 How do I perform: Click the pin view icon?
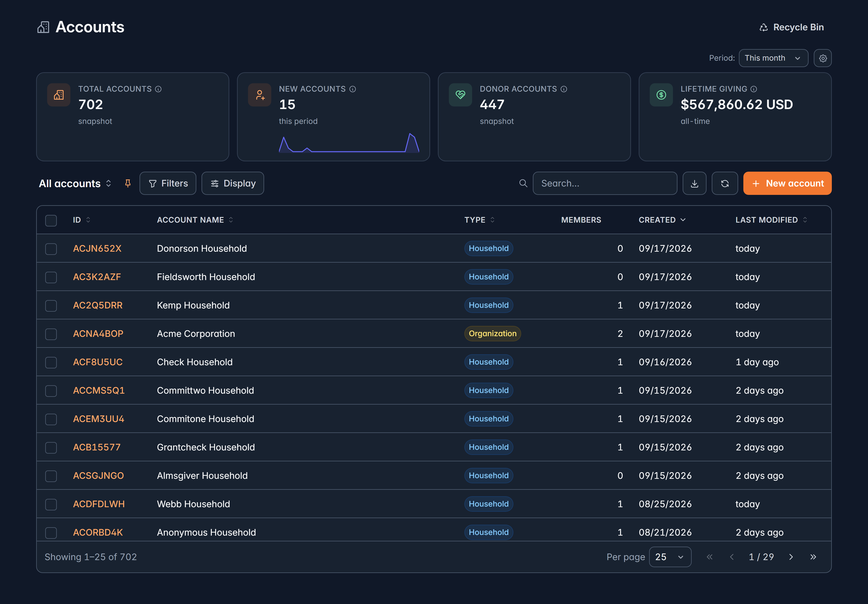[128, 183]
